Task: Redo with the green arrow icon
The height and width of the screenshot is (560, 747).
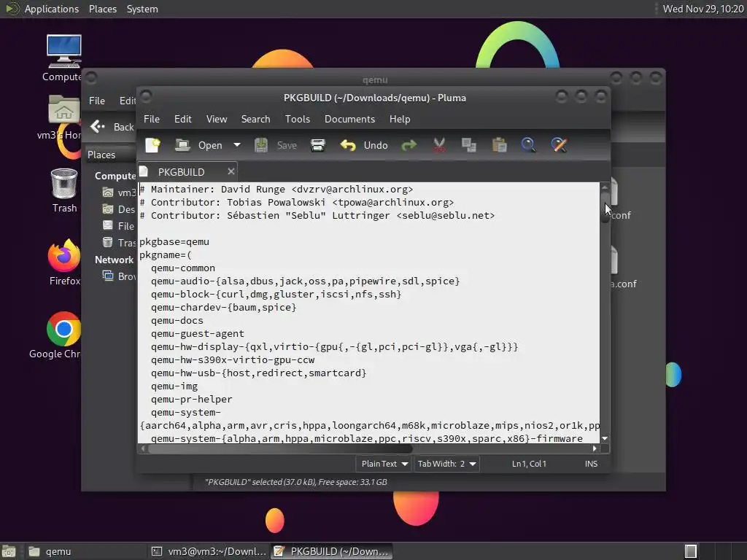Action: click(x=409, y=145)
